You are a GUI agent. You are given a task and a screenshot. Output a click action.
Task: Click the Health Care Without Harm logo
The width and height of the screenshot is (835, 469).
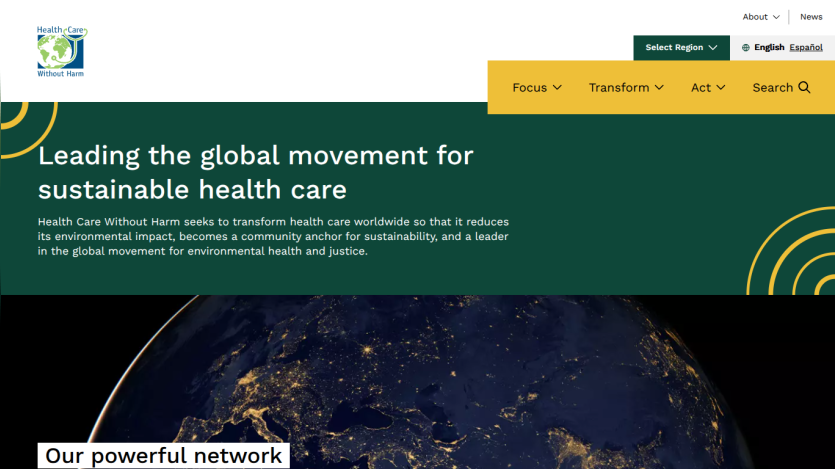click(x=62, y=51)
